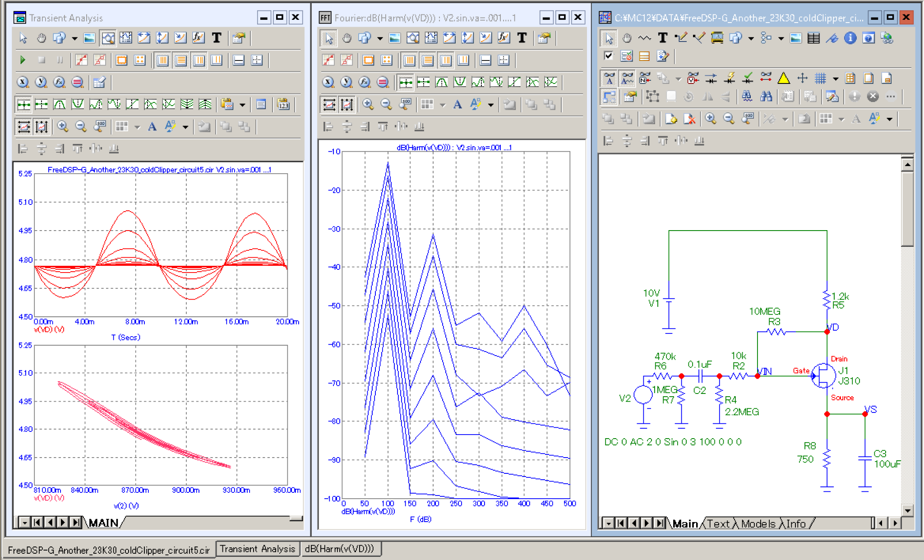Image resolution: width=924 pixels, height=560 pixels.
Task: Toggle horizontal grid lines button in Fourier window
Action: pyautogui.click(x=428, y=60)
